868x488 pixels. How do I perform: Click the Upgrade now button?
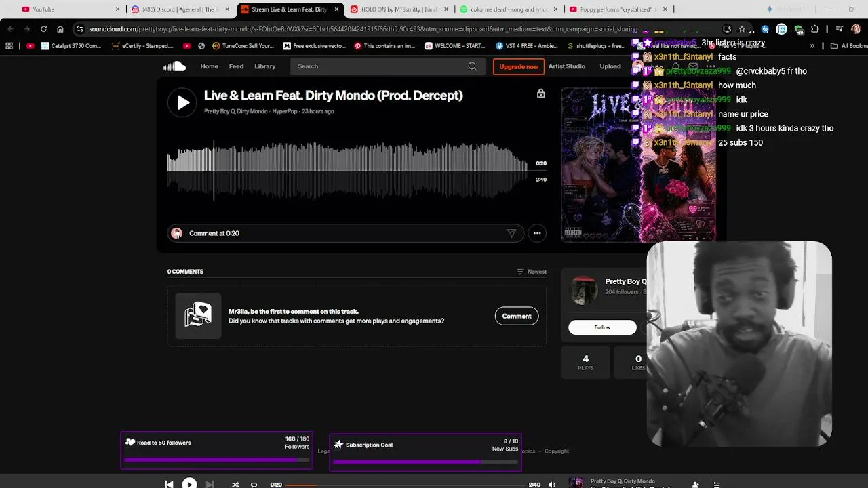click(519, 66)
